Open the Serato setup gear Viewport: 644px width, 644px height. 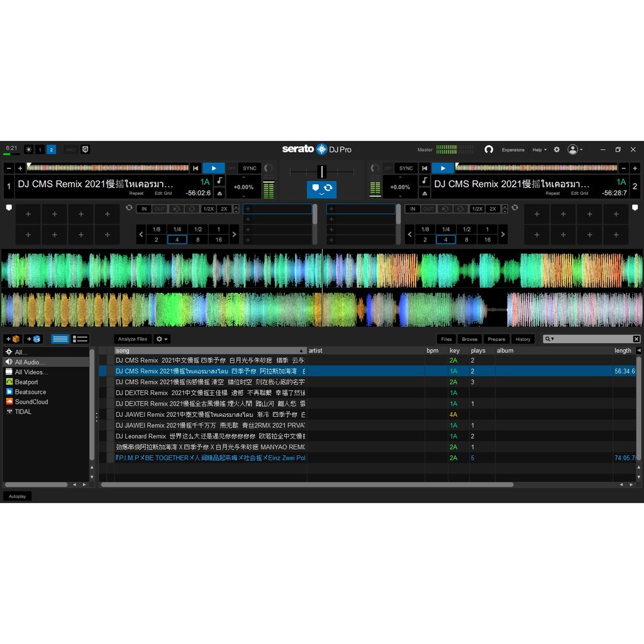tap(557, 150)
